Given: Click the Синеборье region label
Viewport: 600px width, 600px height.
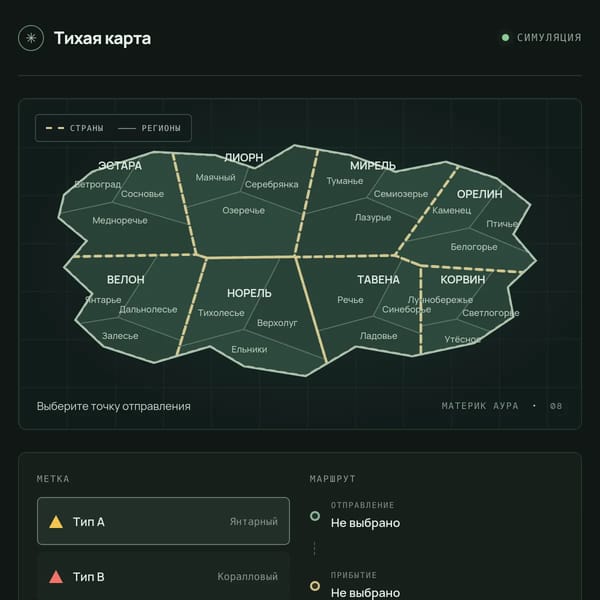Looking at the screenshot, I should pyautogui.click(x=406, y=309).
